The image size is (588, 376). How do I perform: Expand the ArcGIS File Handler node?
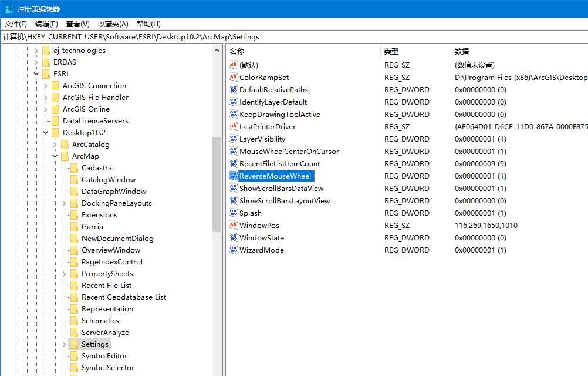45,97
